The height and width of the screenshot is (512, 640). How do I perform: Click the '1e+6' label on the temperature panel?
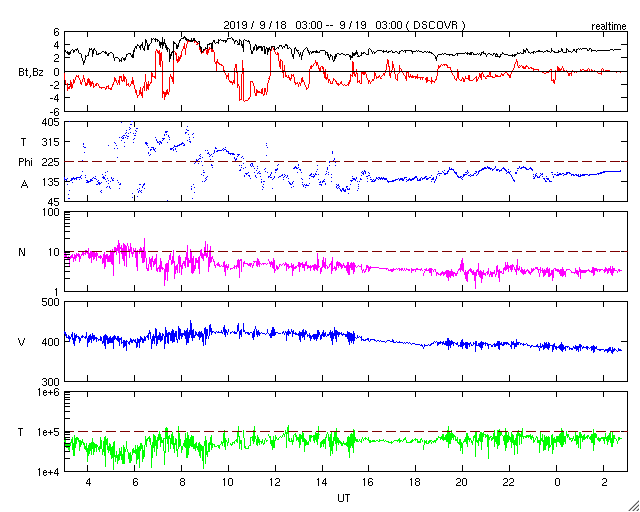[x=47, y=392]
